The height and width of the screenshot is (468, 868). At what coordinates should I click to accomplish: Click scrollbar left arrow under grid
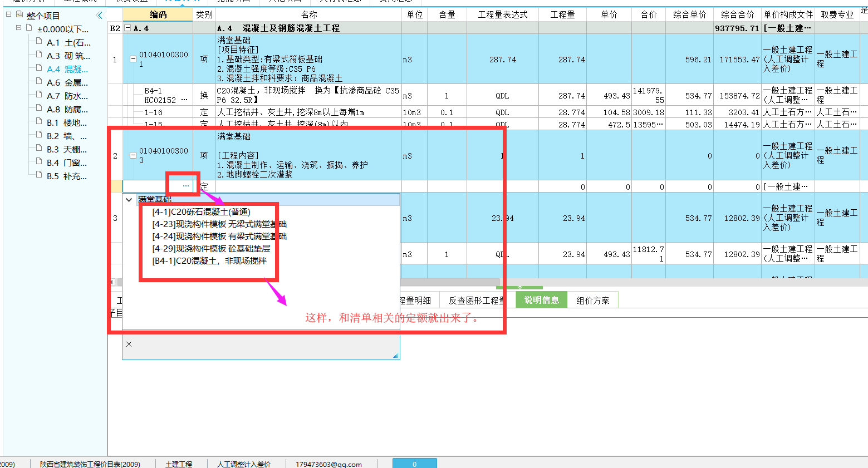pyautogui.click(x=112, y=282)
